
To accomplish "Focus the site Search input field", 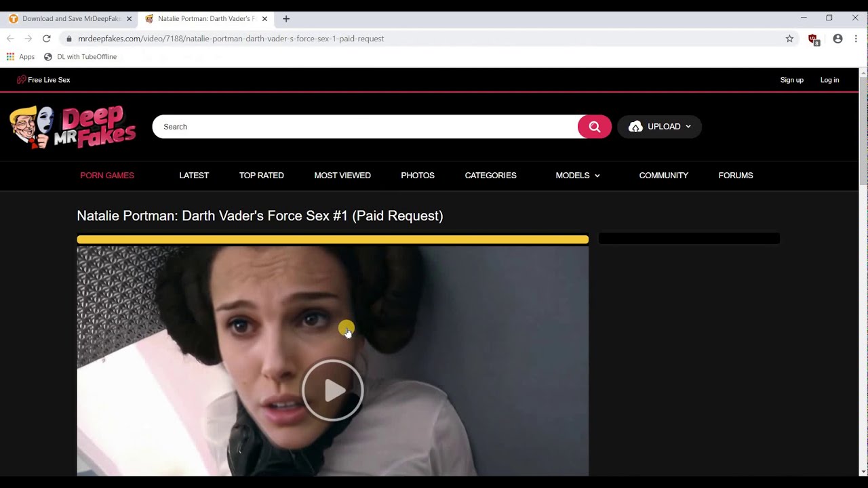I will point(366,127).
